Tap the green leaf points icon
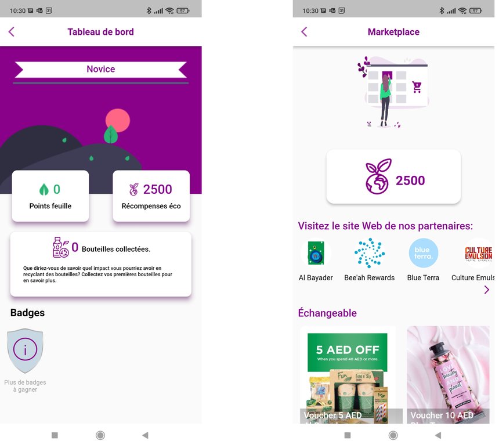Image resolution: width=499 pixels, height=448 pixels. click(x=44, y=189)
